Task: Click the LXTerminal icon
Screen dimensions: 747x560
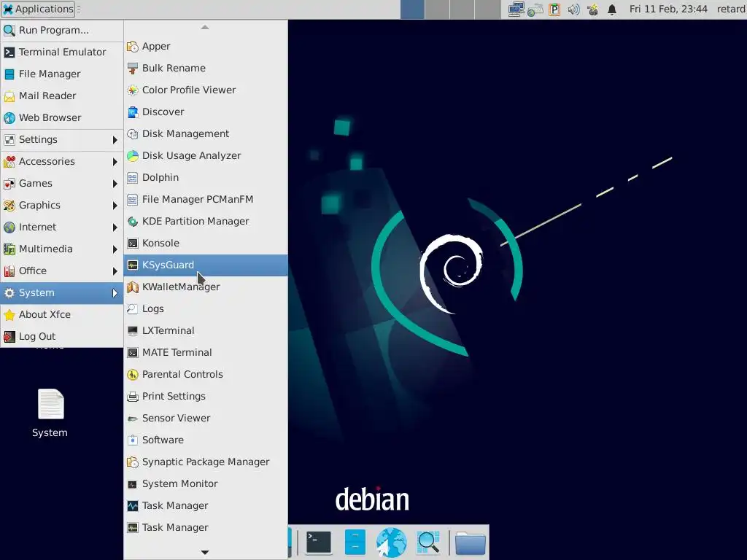Action: click(133, 331)
